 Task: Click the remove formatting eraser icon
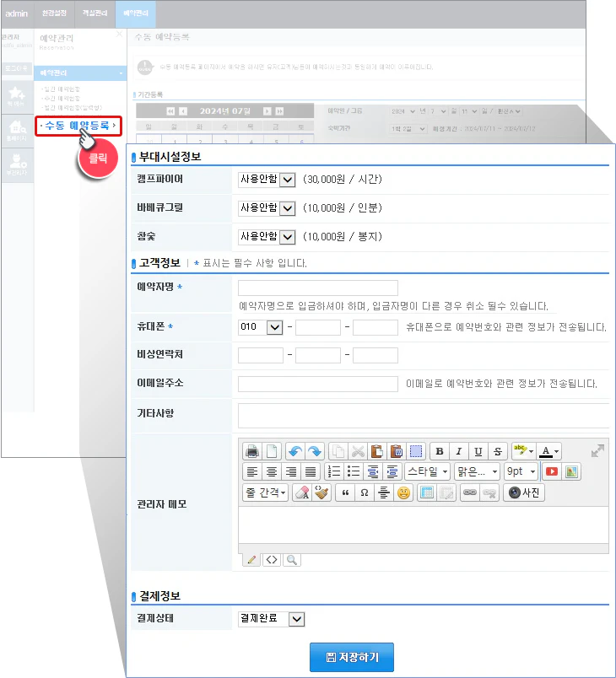(x=302, y=492)
